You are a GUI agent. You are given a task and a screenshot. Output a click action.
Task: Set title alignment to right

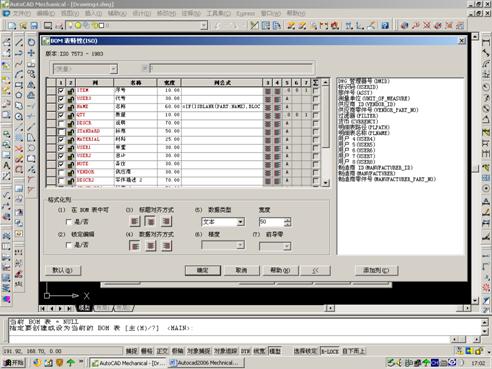pos(166,221)
